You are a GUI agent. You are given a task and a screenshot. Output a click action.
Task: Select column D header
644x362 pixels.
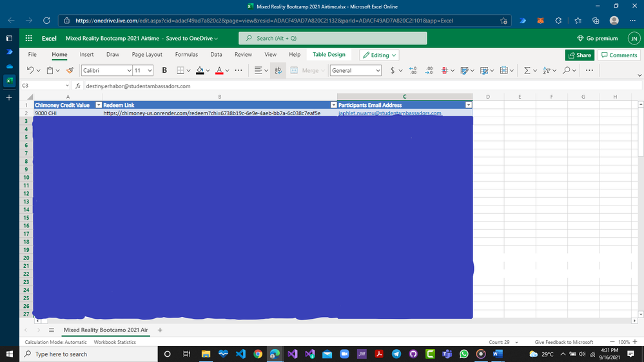[x=488, y=97]
